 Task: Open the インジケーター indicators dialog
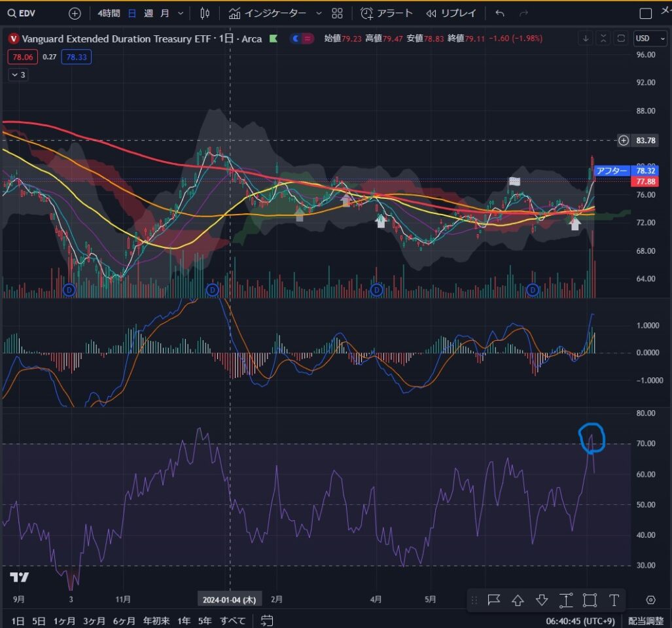point(268,13)
